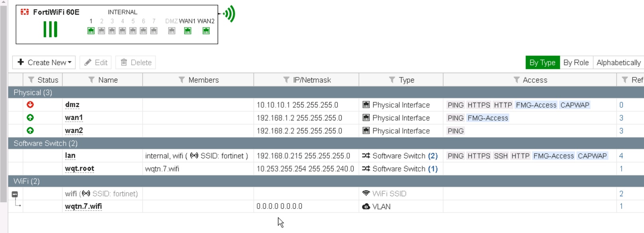Click the WAN1 port icon in faceplate

click(187, 31)
